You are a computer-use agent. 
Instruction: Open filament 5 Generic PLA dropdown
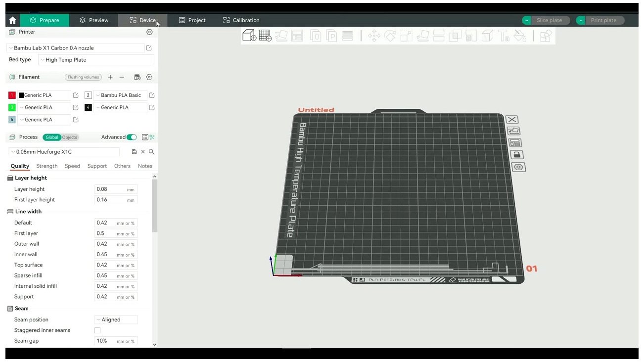click(44, 120)
